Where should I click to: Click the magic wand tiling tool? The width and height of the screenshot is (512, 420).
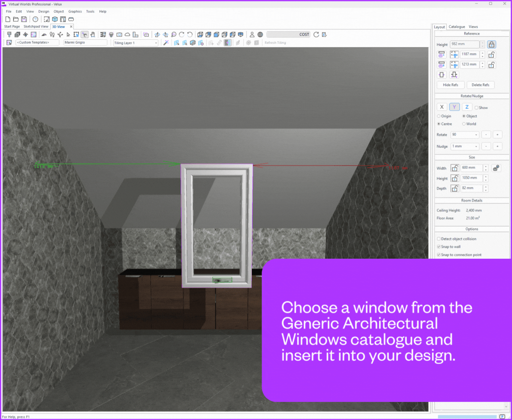[166, 43]
